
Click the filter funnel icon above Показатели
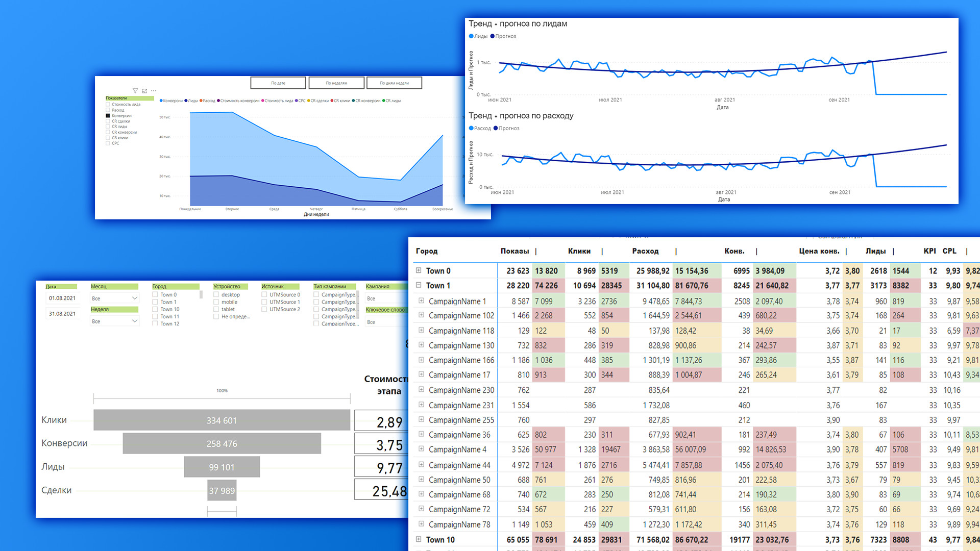135,91
